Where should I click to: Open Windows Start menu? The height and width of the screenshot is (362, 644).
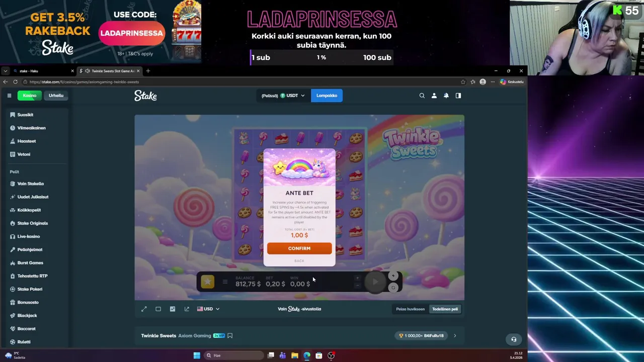pyautogui.click(x=197, y=355)
